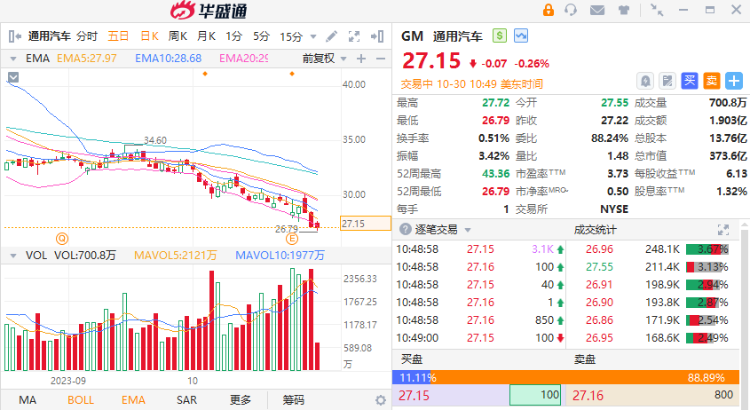Click the 总市值 373.6亿 value
The height and width of the screenshot is (410, 750).
click(728, 156)
